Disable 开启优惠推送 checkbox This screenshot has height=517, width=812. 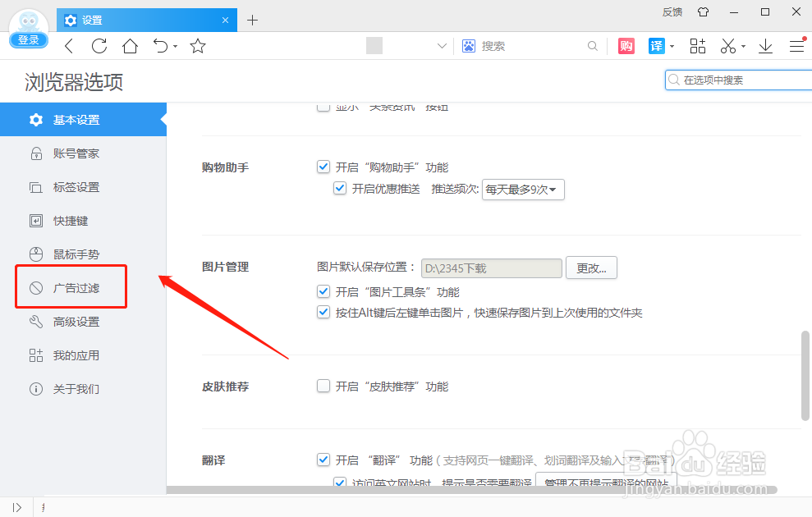tap(340, 188)
